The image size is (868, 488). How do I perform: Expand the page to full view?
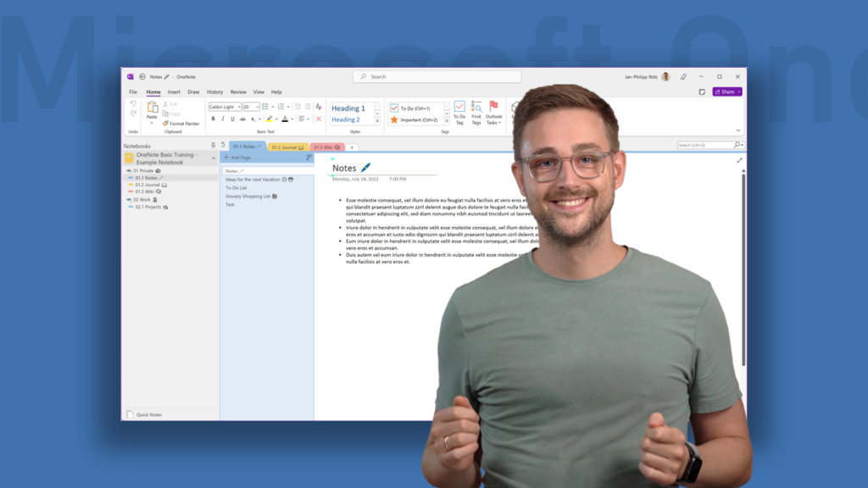pyautogui.click(x=739, y=160)
